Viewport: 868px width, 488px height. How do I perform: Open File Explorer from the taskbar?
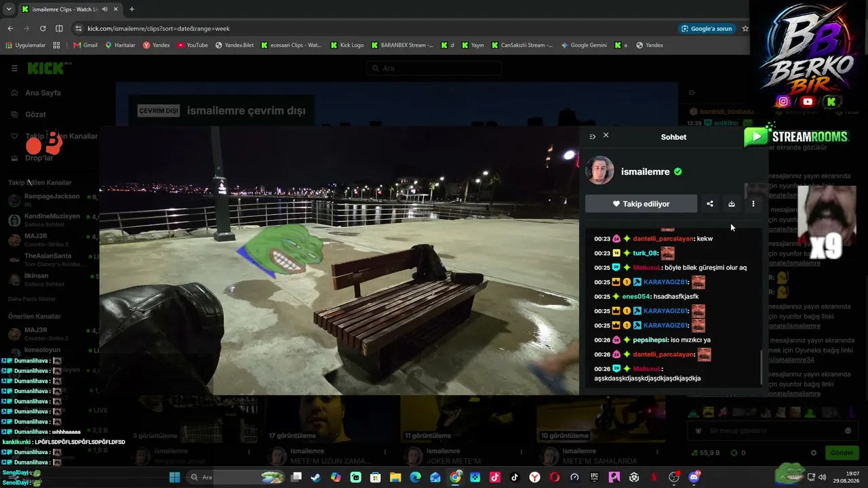pyautogui.click(x=395, y=477)
